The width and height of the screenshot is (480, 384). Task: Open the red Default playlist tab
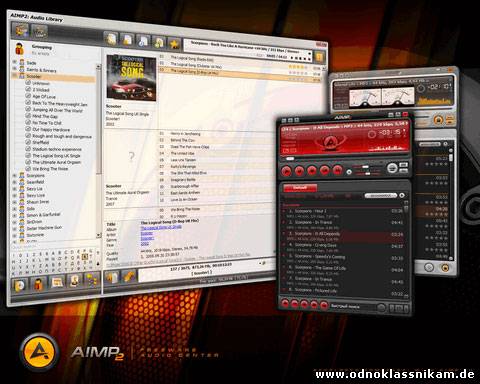coord(300,188)
